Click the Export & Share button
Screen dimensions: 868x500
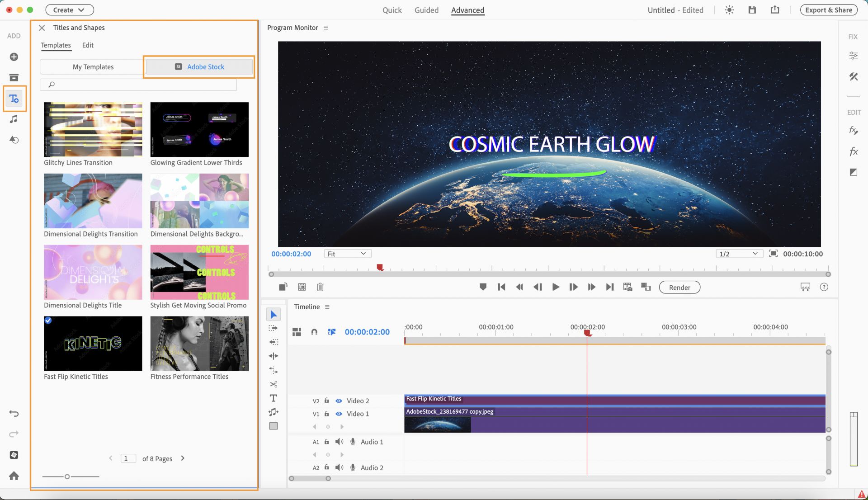coord(828,10)
